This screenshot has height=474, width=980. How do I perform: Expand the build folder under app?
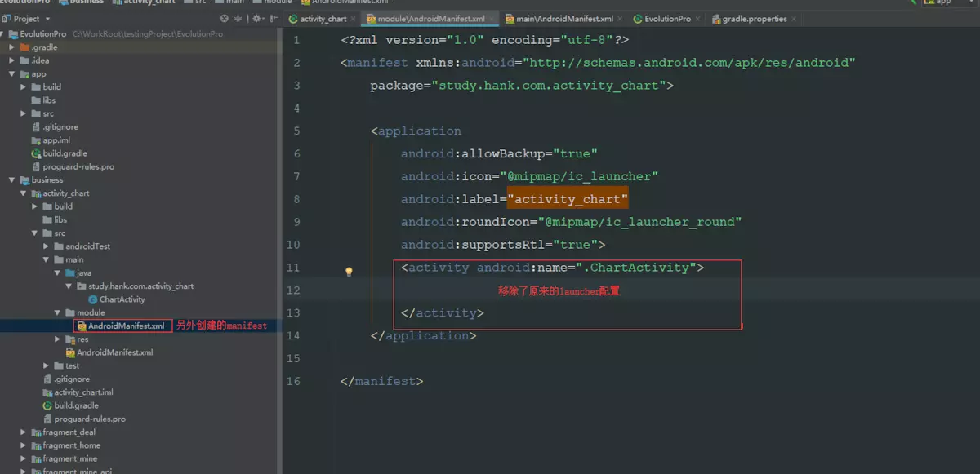tap(23, 86)
